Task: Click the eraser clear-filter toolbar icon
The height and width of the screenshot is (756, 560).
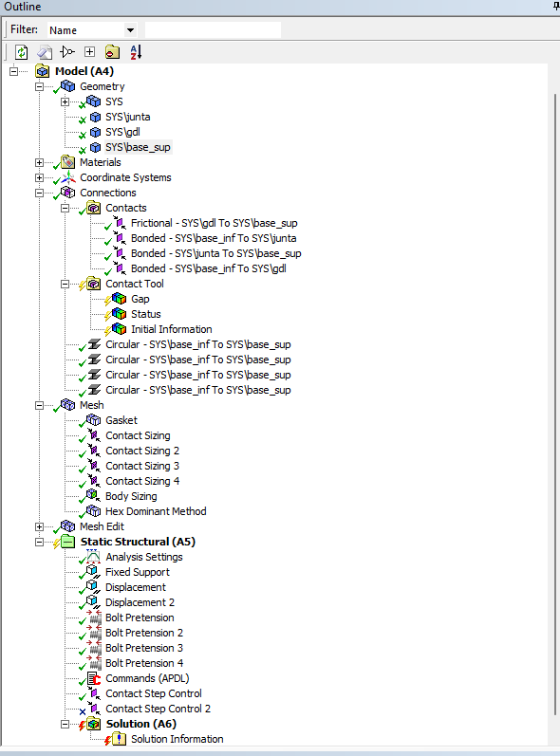Action: [x=45, y=52]
